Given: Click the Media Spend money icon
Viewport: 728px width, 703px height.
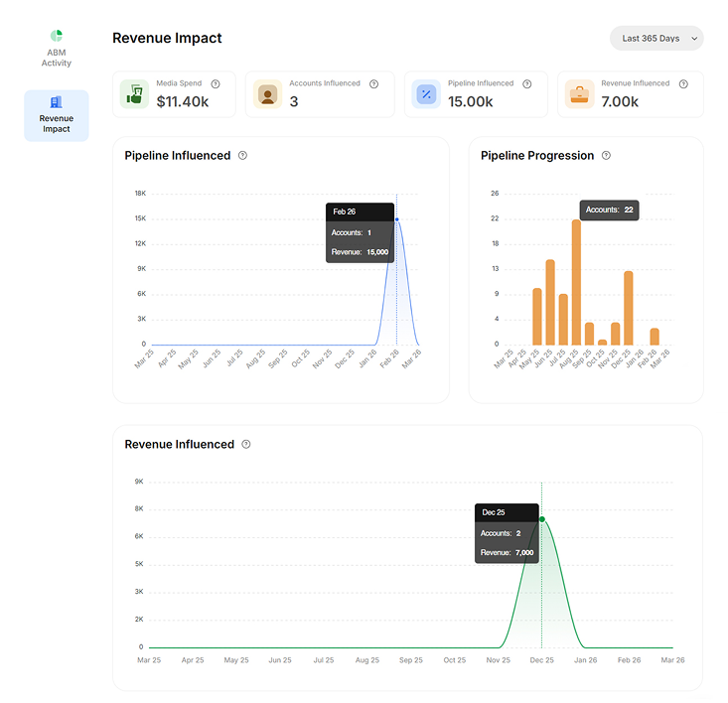Looking at the screenshot, I should 135,93.
